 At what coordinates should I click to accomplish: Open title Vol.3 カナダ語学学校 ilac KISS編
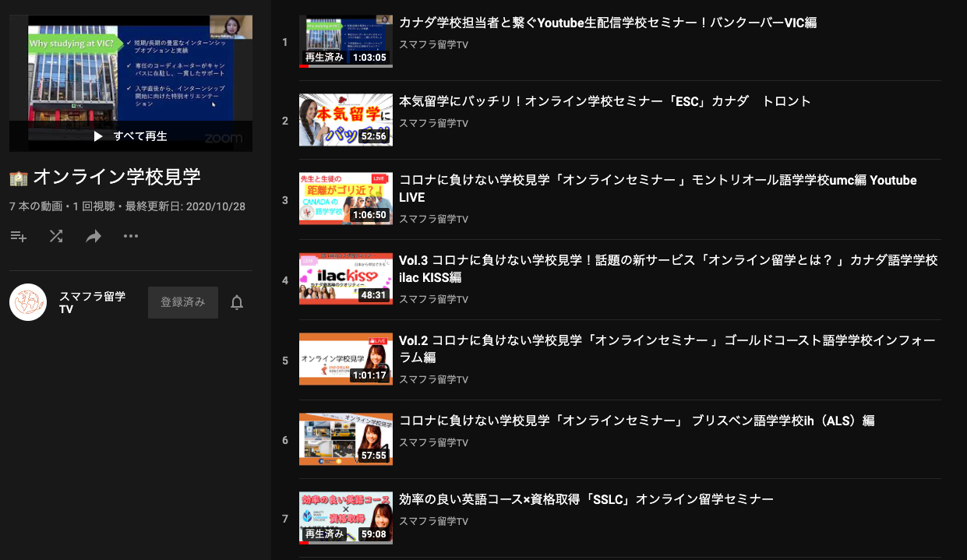[668, 269]
